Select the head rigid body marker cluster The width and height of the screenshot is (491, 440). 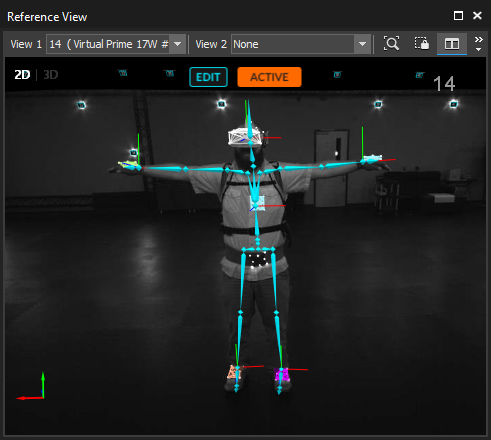(x=245, y=137)
